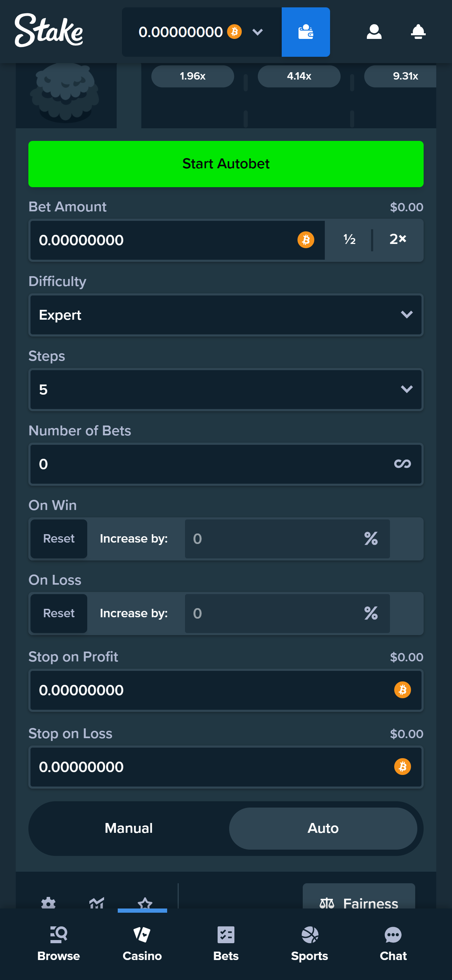Toggle infinite bets icon in Number of Bets
The image size is (452, 980).
point(402,464)
